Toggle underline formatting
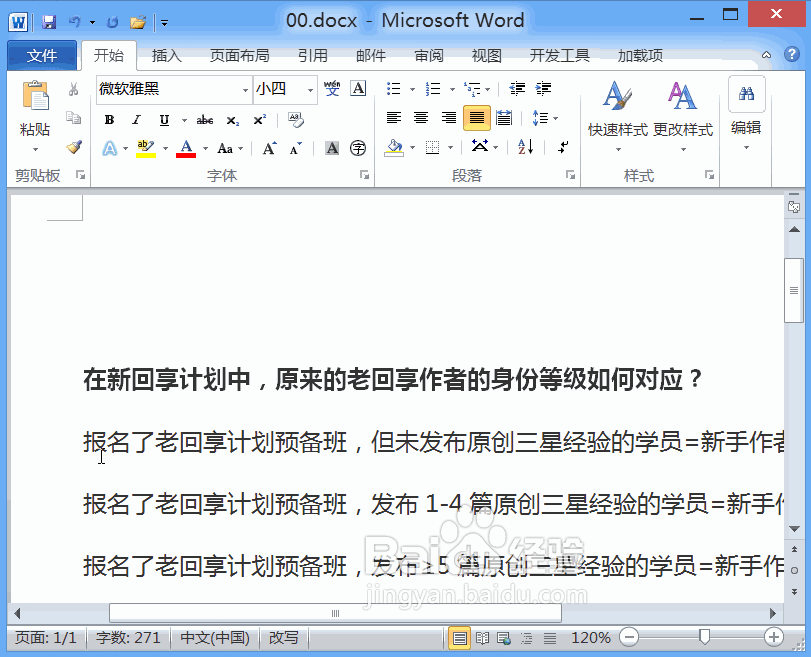Viewport: 811px width, 657px height. pos(161,120)
